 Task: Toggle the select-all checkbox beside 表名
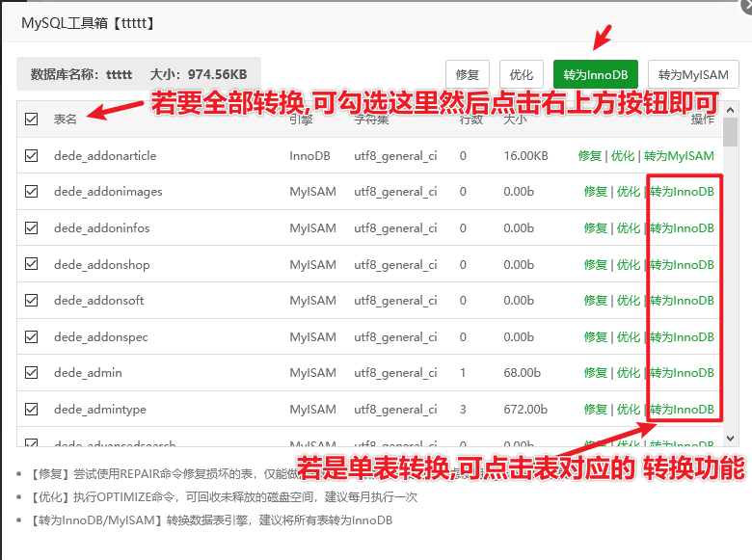point(32,119)
